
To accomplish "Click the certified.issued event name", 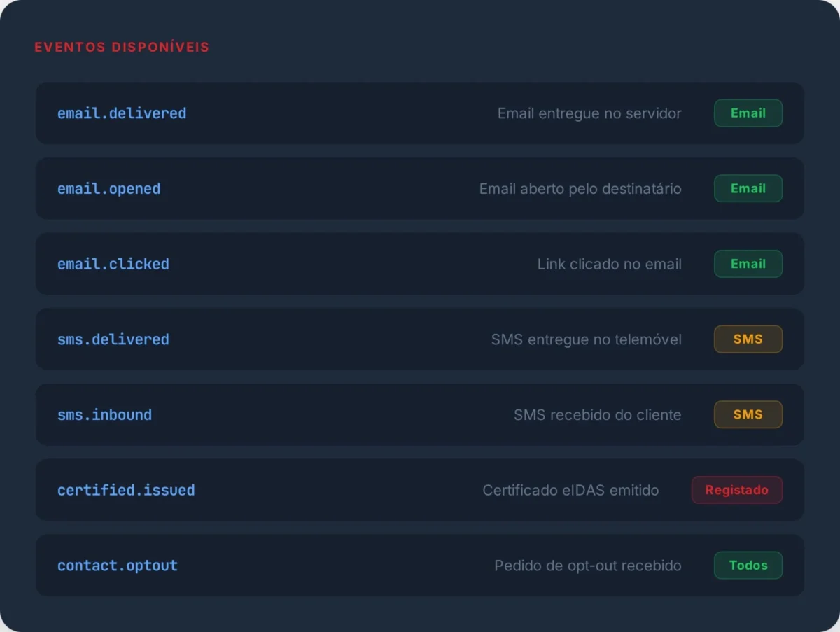I will point(126,490).
